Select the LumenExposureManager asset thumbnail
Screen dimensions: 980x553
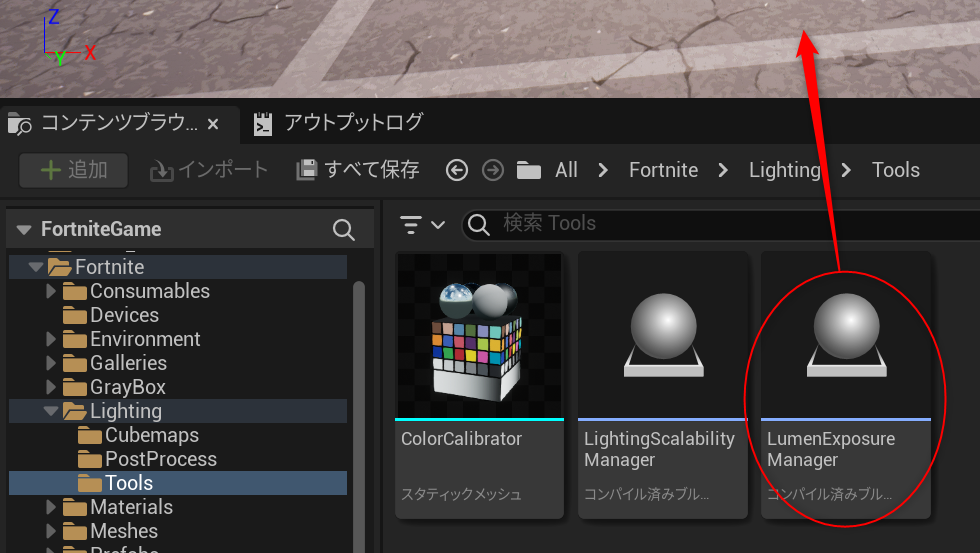(x=846, y=336)
